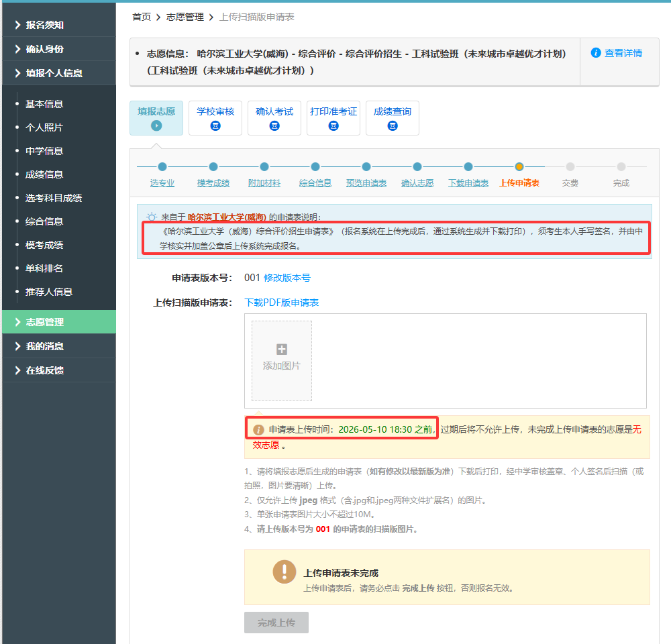Click the 查看详情 link
The height and width of the screenshot is (644, 671).
(623, 53)
